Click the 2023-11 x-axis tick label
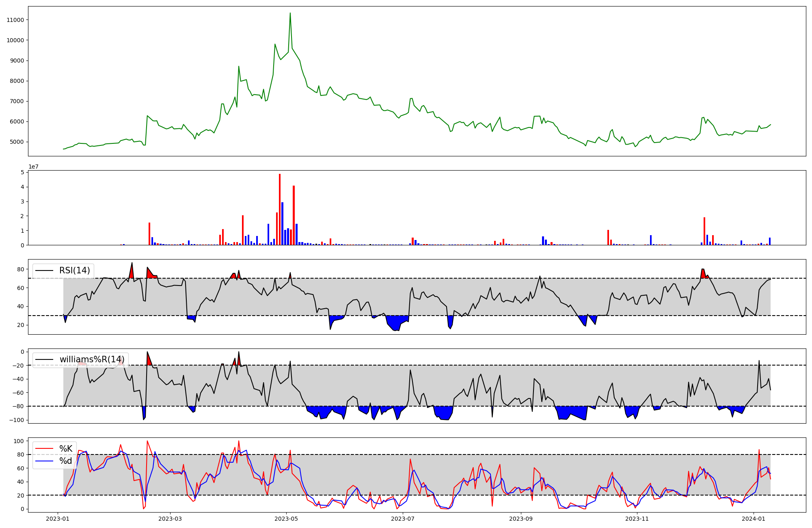The image size is (812, 528). click(637, 519)
